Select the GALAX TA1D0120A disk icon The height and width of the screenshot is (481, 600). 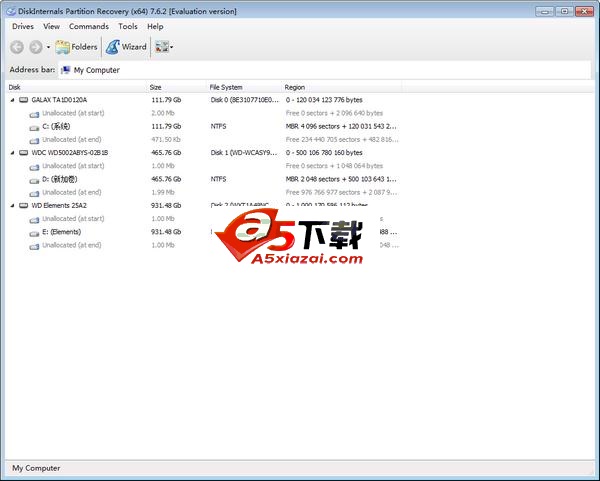(24, 100)
